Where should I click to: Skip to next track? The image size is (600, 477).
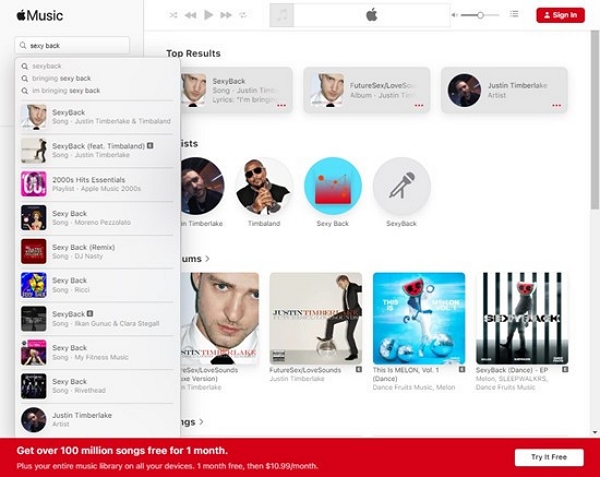[x=226, y=15]
